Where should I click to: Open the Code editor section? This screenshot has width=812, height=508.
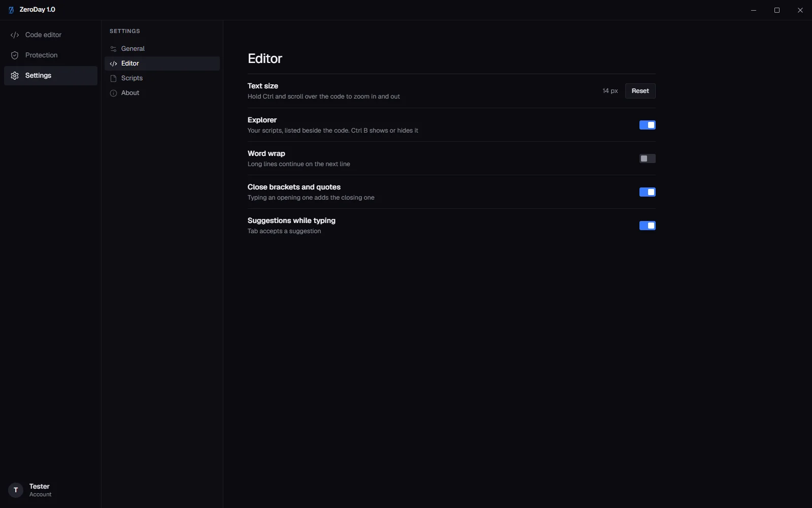[51, 35]
